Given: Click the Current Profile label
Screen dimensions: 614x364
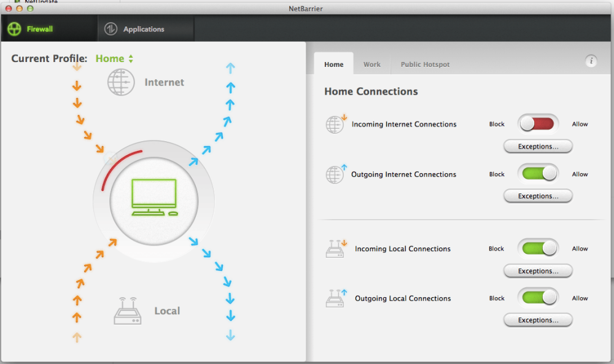Looking at the screenshot, I should pyautogui.click(x=49, y=58).
